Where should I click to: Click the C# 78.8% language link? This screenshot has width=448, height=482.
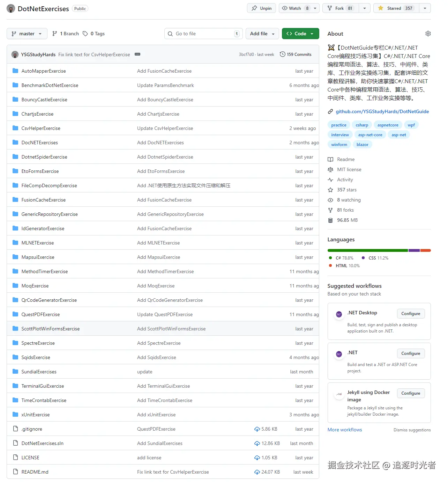341,258
